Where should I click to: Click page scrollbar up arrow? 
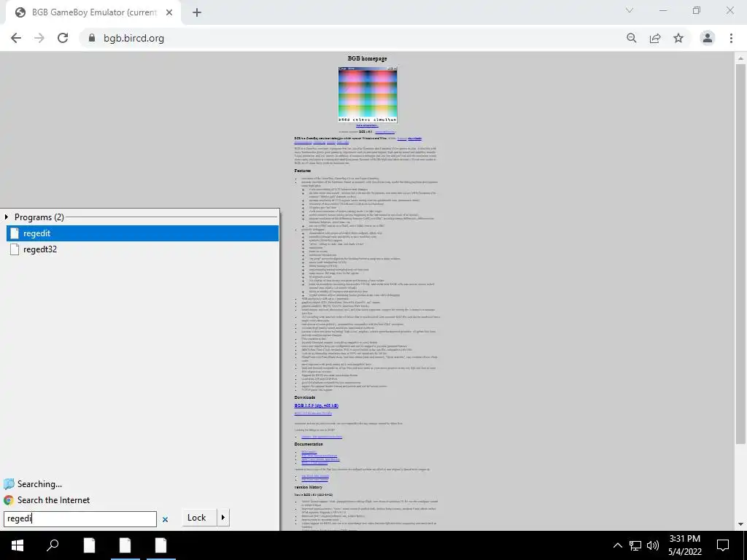point(740,58)
